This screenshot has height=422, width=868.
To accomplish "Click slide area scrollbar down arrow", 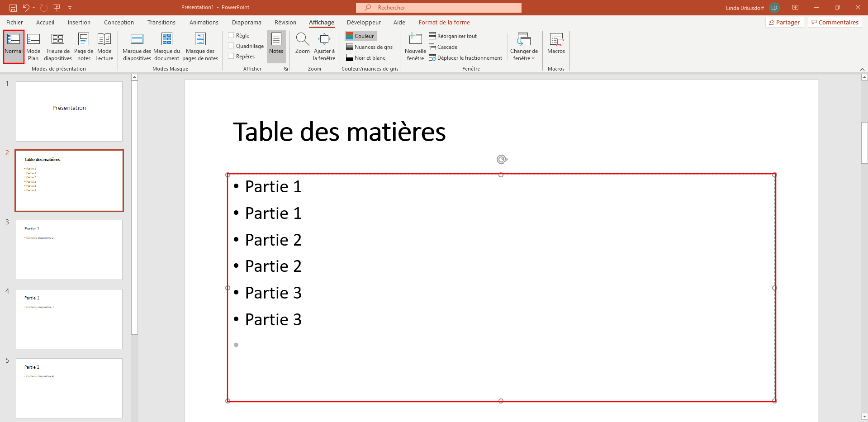I will click(x=864, y=417).
